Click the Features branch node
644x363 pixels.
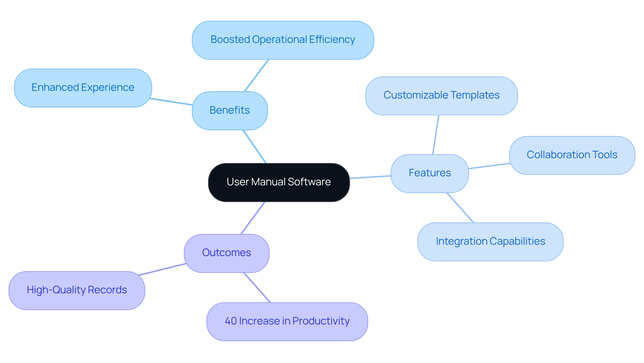(430, 173)
